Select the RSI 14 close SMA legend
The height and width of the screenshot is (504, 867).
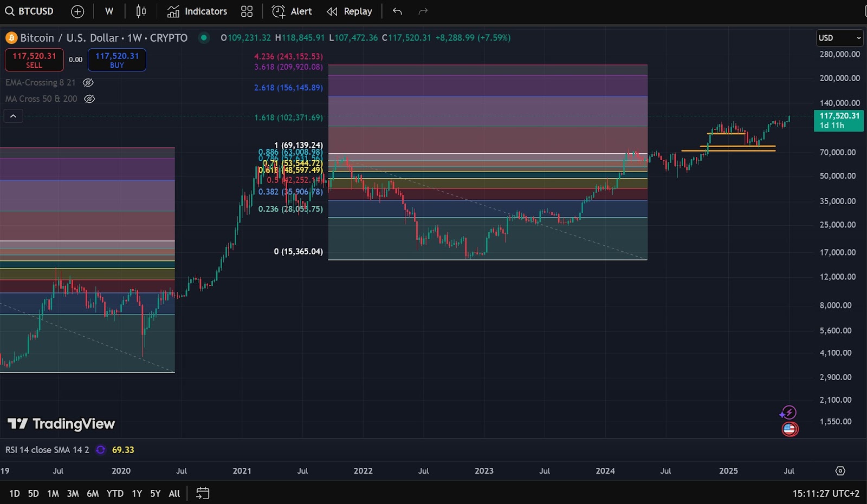(47, 450)
